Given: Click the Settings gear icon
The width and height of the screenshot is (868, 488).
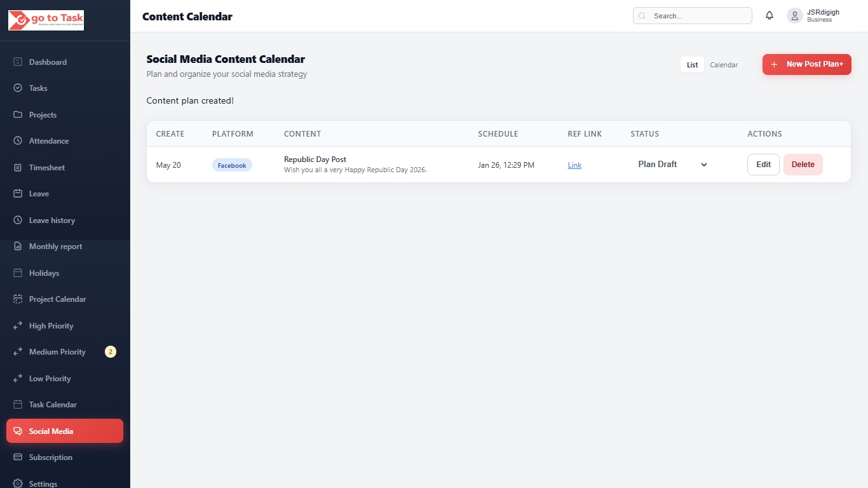Looking at the screenshot, I should (18, 484).
